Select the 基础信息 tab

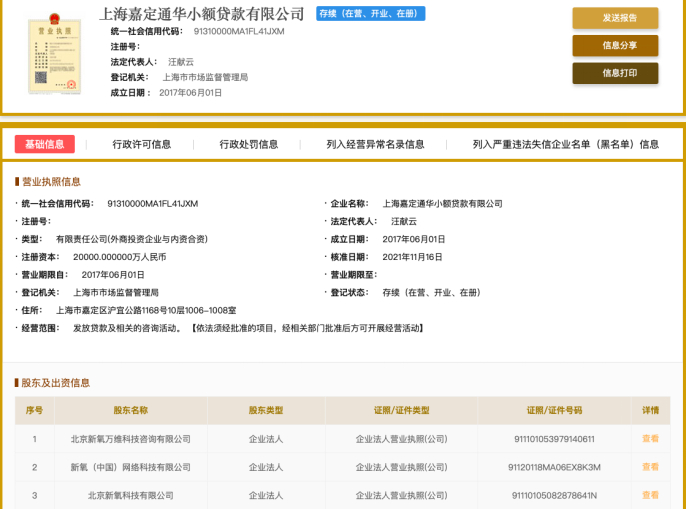[x=45, y=144]
